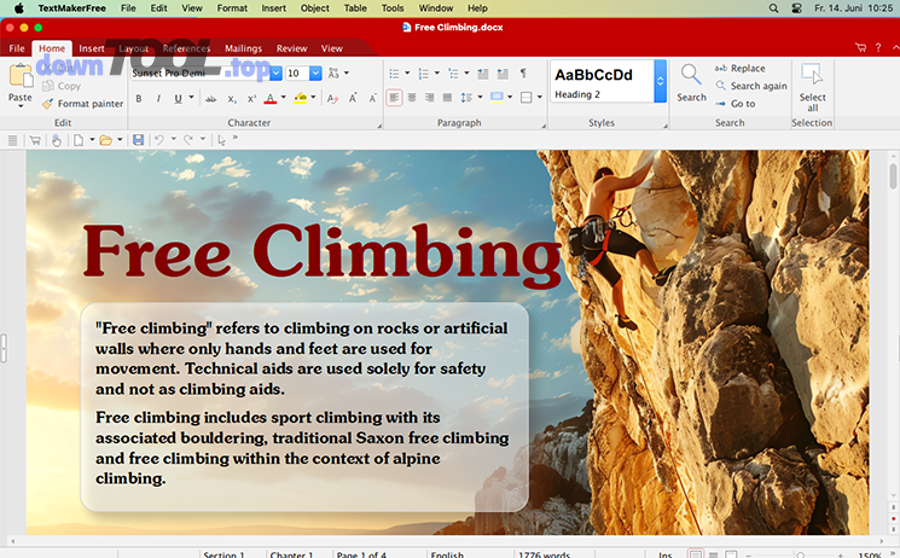The height and width of the screenshot is (558, 900).
Task: Apply superscript formatting
Action: pos(251,99)
